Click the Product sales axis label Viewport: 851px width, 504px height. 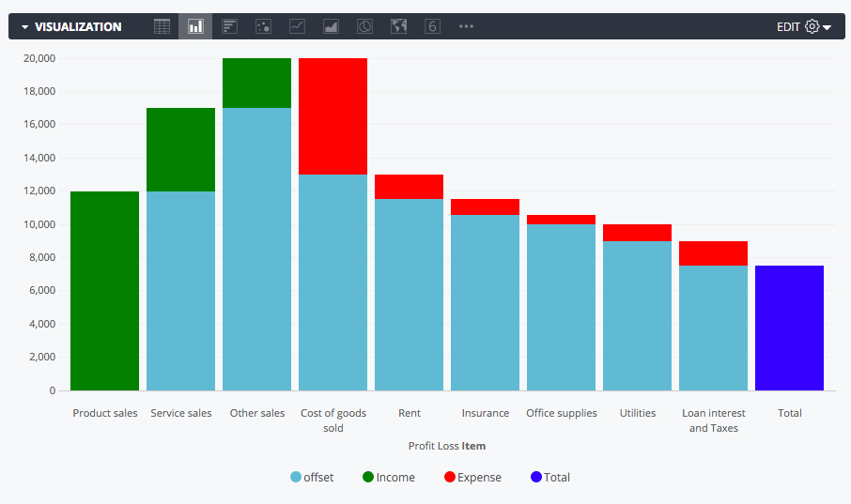coord(105,413)
